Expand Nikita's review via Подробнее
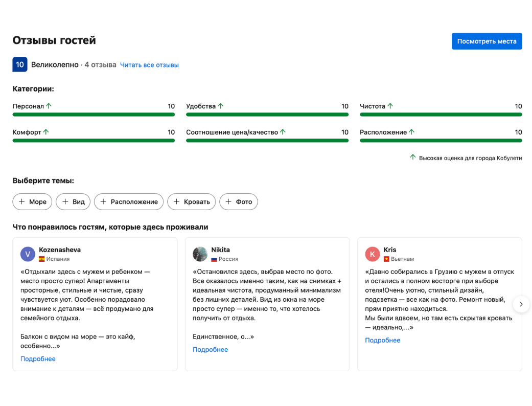 [x=210, y=350]
